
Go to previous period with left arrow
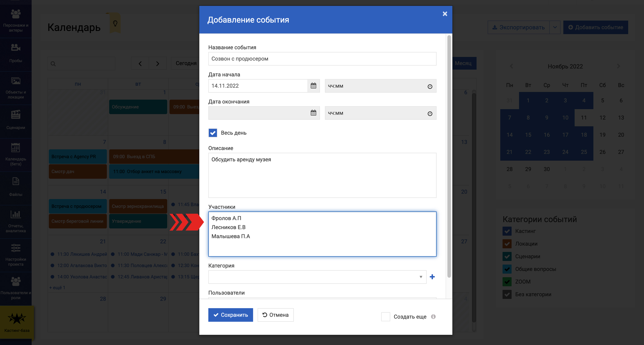point(140,63)
